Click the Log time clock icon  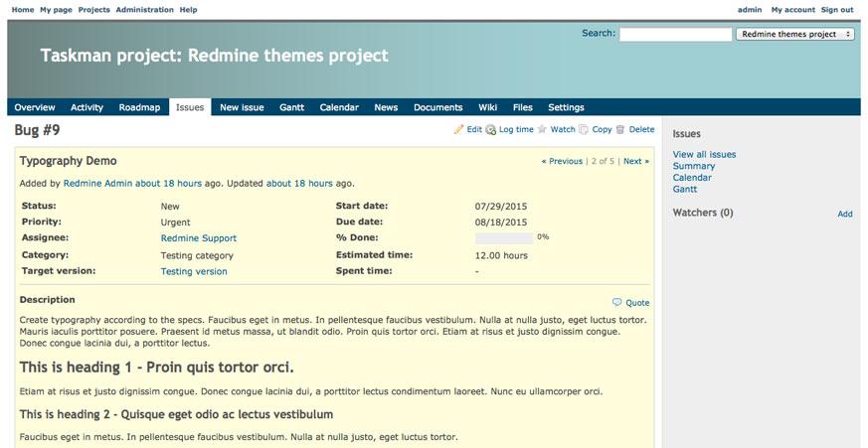(490, 130)
